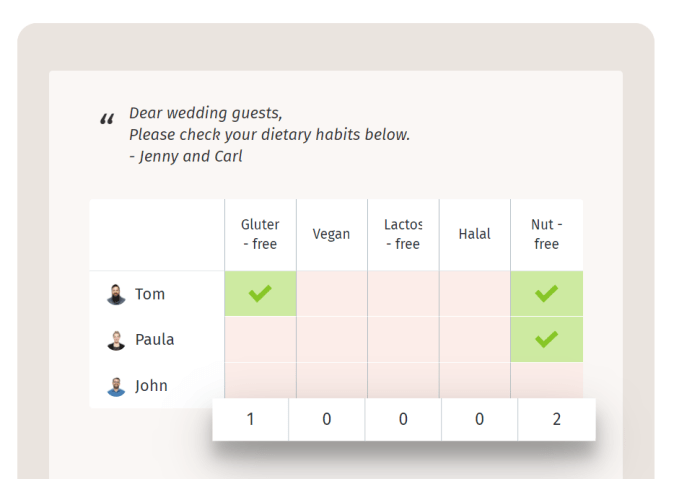Screen dimensions: 674x479
Task: Click John's avatar icon
Action: pyautogui.click(x=117, y=385)
